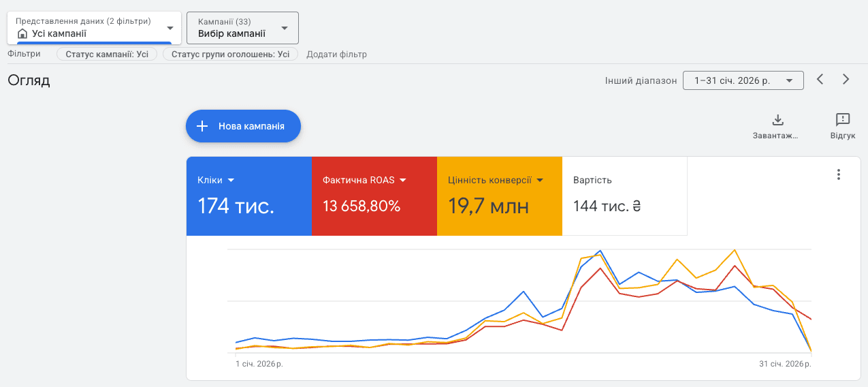Open the Цінність конверсії metric dropdown

496,181
